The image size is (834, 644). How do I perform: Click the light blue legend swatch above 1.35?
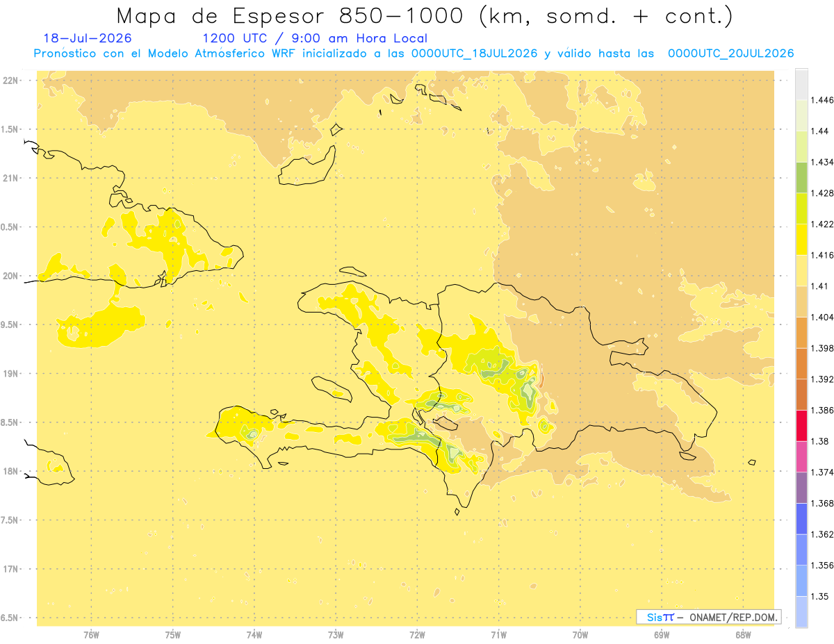pos(801,581)
